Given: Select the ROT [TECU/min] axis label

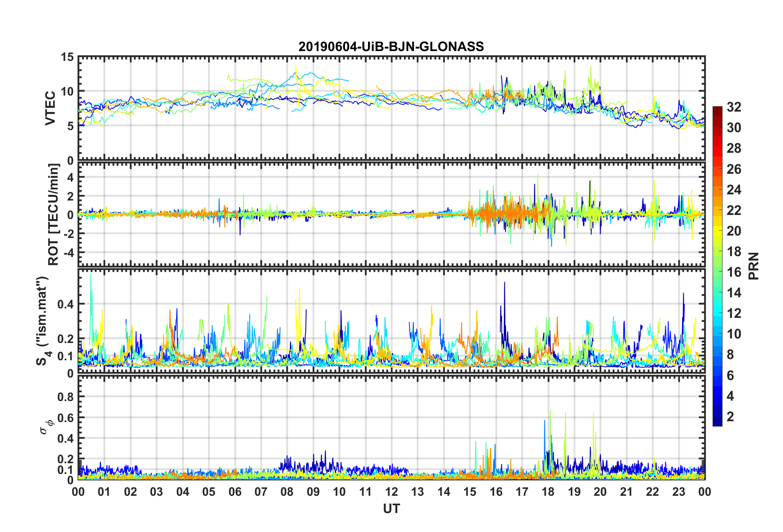Looking at the screenshot, I should (54, 215).
